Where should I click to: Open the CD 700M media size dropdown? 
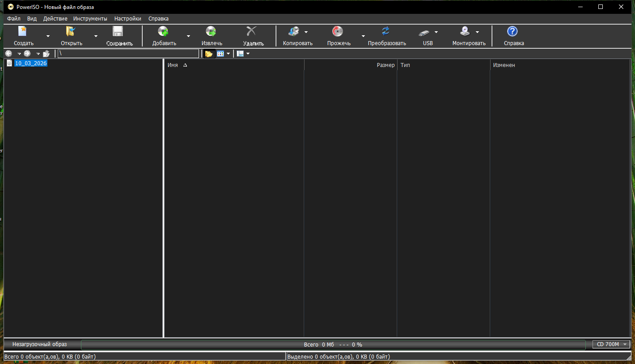point(611,344)
